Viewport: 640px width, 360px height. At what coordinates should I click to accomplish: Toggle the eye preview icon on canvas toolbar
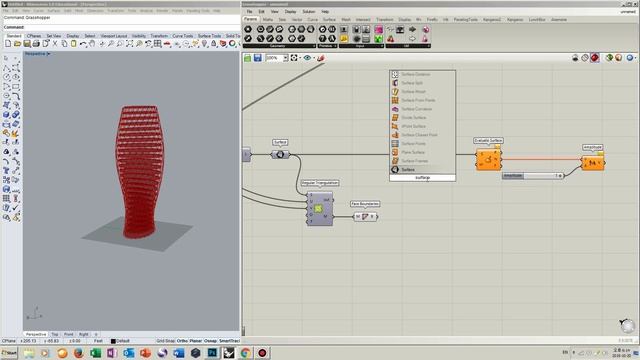pyautogui.click(x=307, y=58)
